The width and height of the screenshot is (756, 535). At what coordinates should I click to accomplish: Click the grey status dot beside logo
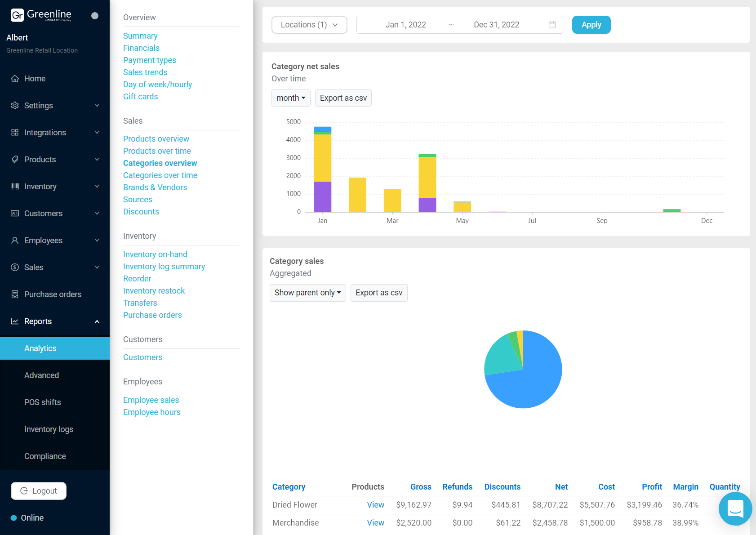[95, 16]
